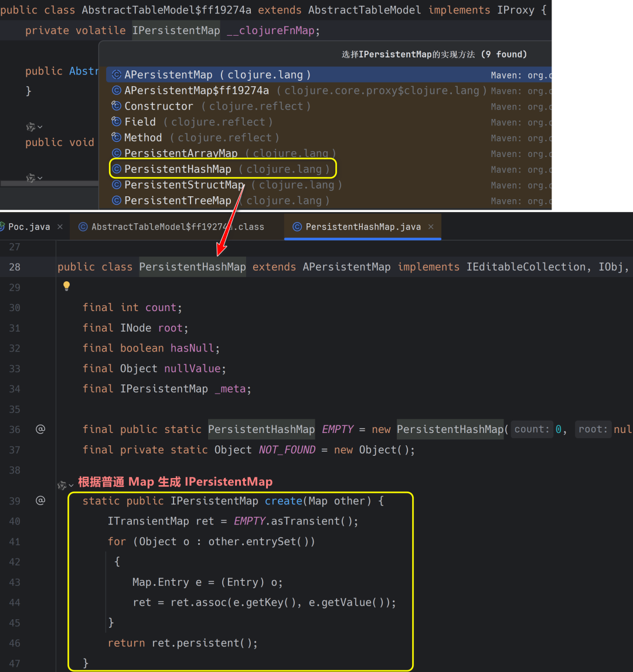
Task: Click the nullValue field on line 33
Action: 192,369
